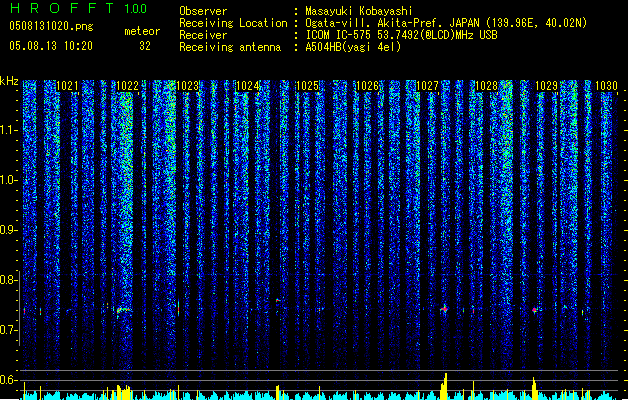Click the 0.7 kHz axis tick label

(8, 330)
